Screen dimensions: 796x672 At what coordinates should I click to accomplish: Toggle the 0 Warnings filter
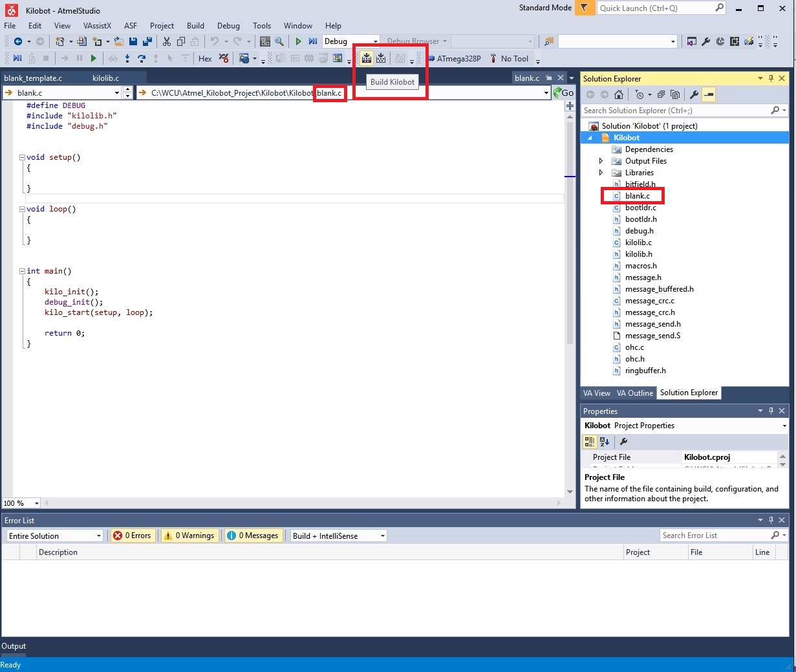tap(189, 536)
